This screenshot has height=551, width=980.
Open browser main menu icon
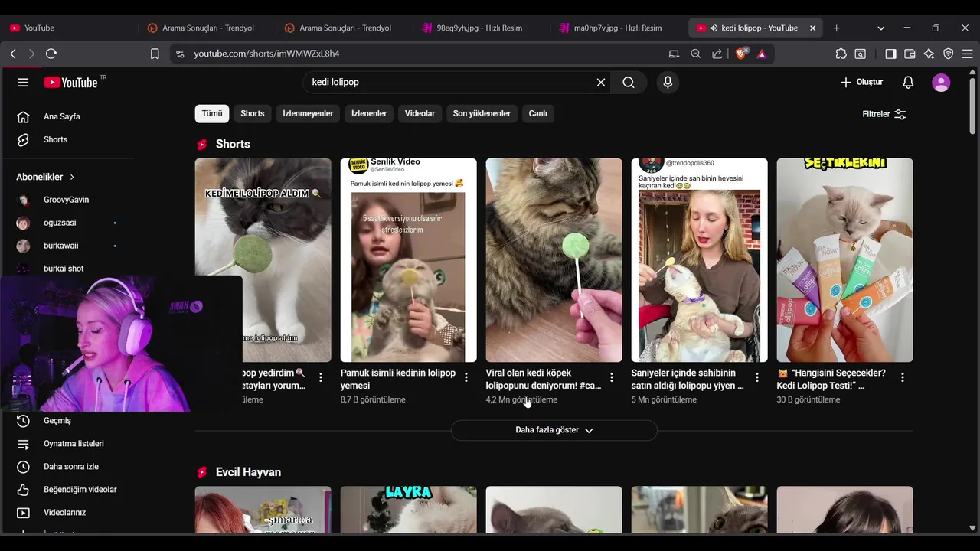pyautogui.click(x=968, y=54)
